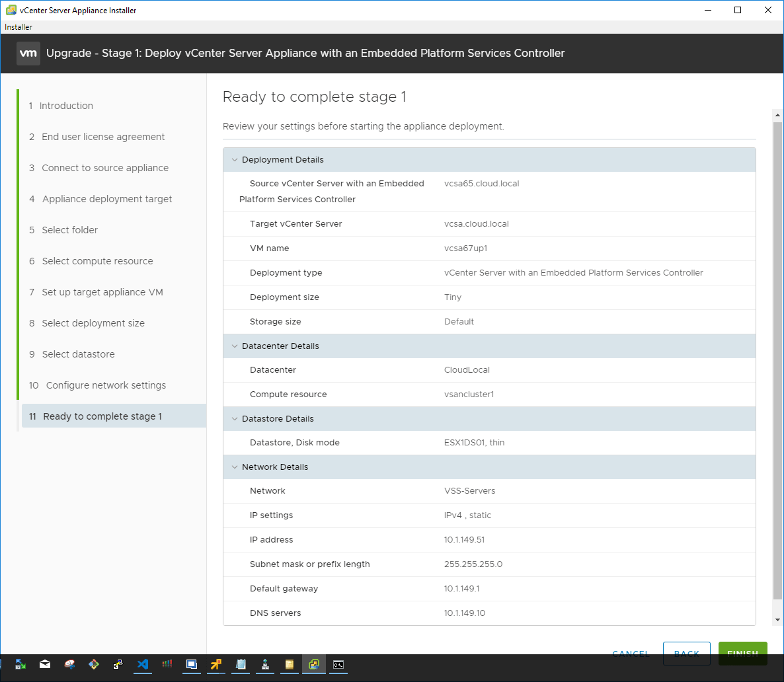784x682 pixels.
Task: Collapse the Deployment Details section
Action: click(235, 160)
